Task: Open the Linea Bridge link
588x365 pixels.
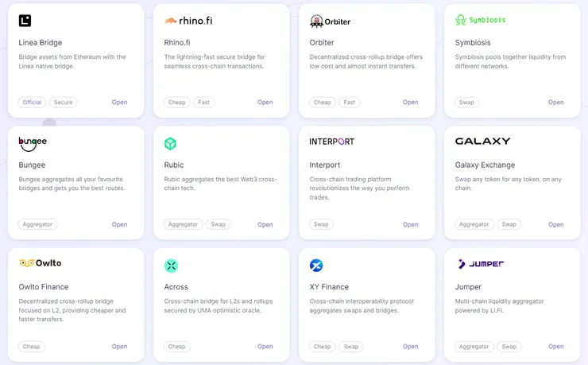Action: click(119, 103)
